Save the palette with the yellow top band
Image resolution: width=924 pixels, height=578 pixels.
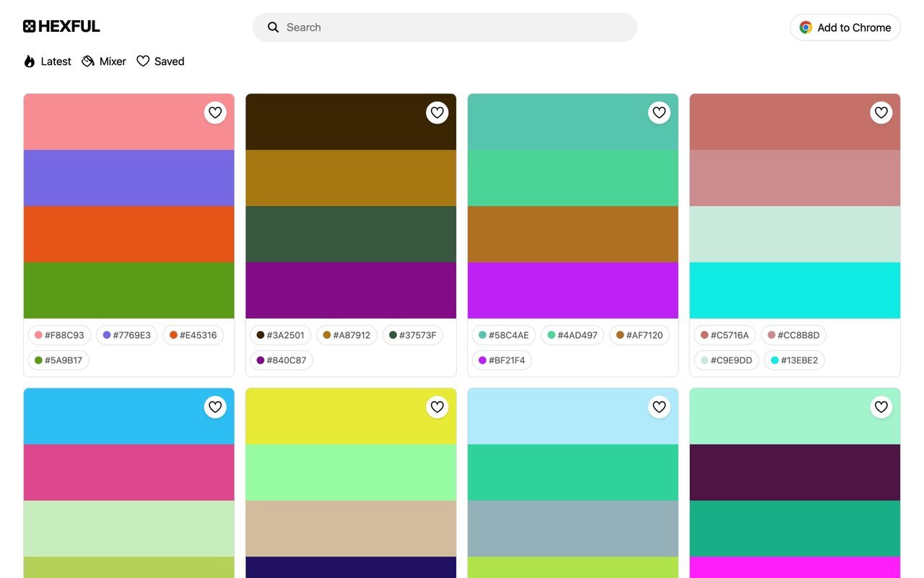point(437,407)
